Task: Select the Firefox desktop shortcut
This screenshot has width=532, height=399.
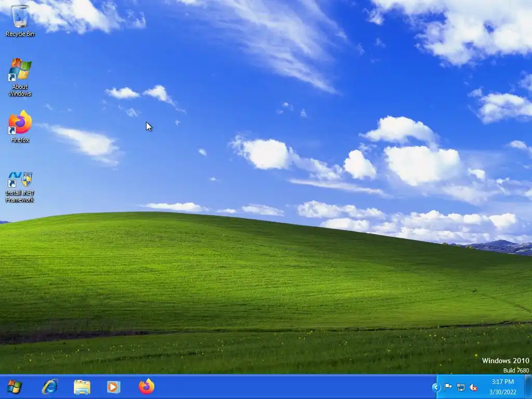Action: pyautogui.click(x=20, y=126)
